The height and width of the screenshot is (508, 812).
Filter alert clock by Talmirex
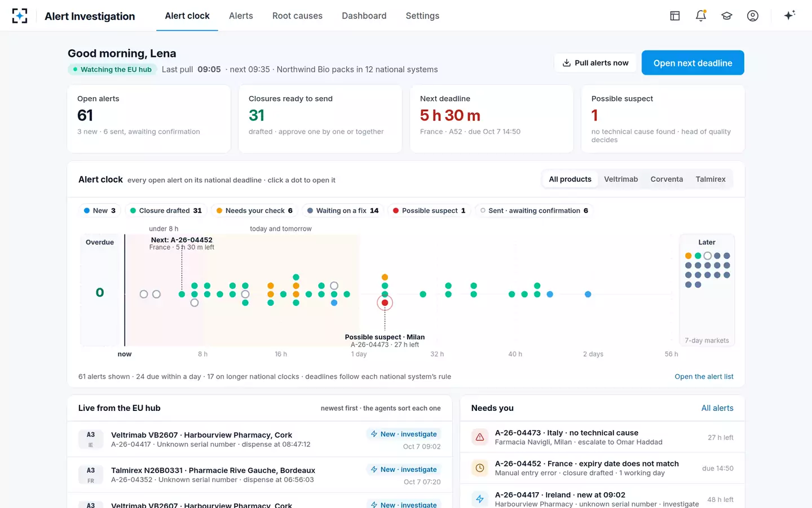tap(710, 179)
